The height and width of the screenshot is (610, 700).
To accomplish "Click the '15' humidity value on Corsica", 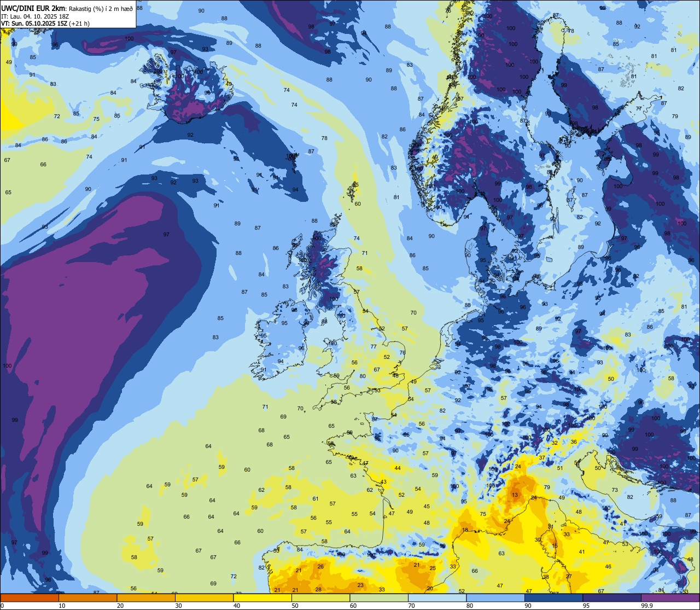I will click(555, 546).
